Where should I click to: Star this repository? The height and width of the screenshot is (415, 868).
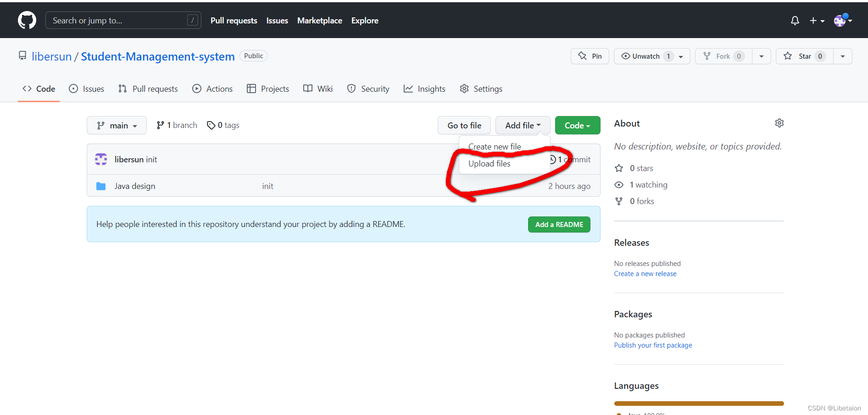(805, 56)
